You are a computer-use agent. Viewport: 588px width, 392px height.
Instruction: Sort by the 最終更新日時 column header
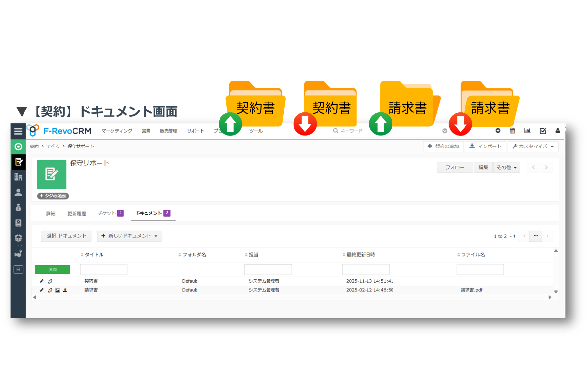361,255
